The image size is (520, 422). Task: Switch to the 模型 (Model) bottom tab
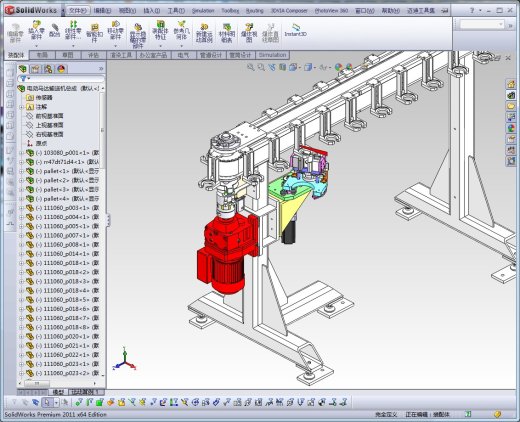[x=58, y=392]
